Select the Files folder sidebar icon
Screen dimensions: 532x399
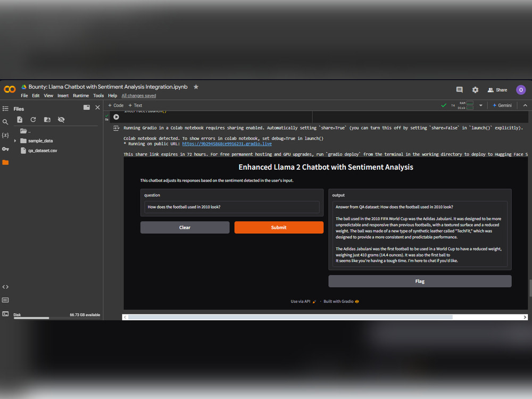click(x=5, y=162)
